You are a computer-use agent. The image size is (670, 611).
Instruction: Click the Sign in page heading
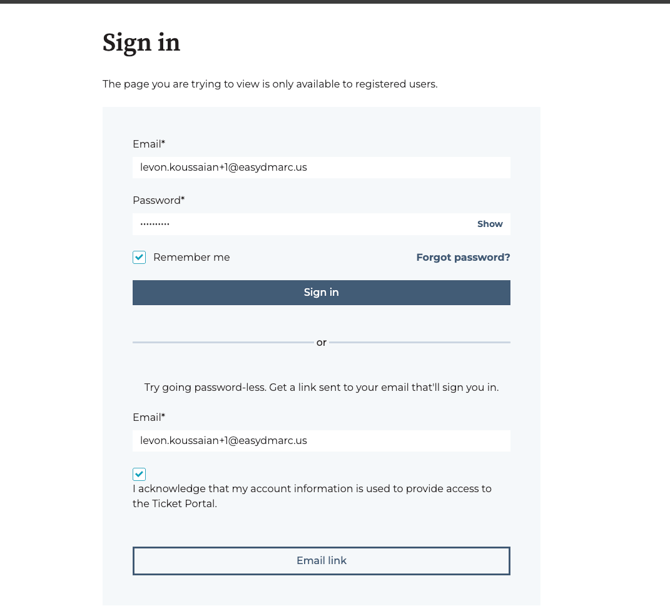pyautogui.click(x=141, y=43)
